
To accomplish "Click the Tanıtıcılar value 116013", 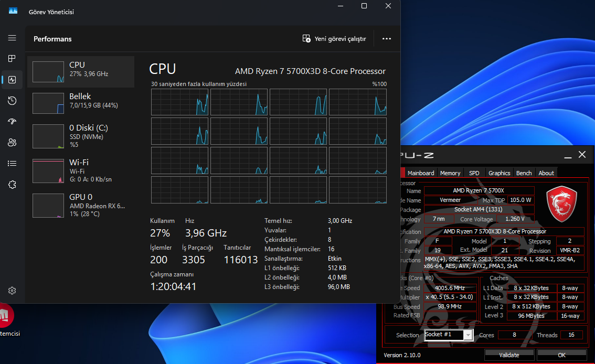I will (x=241, y=260).
